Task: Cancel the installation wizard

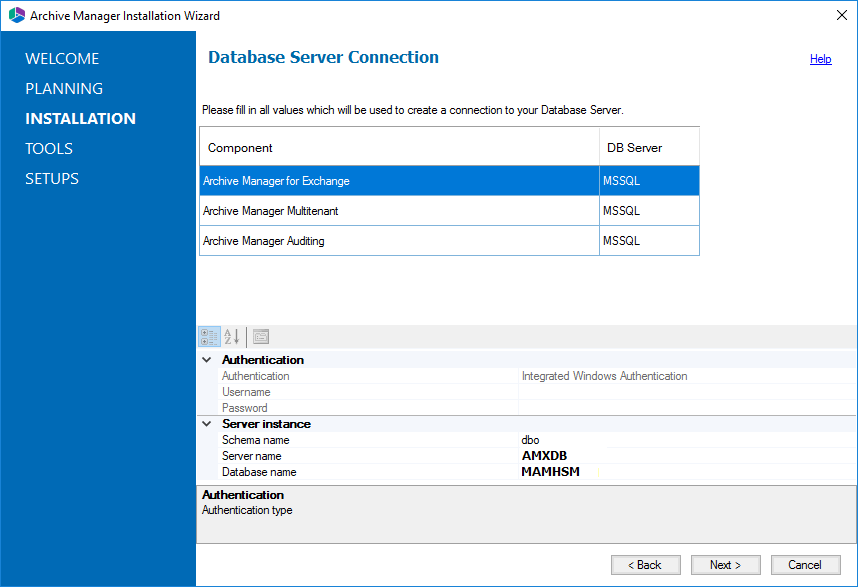Action: click(805, 565)
